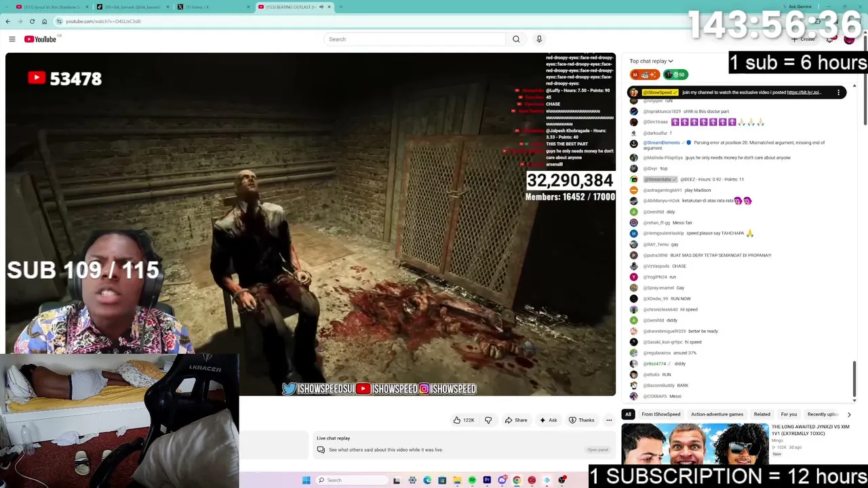Go to YouTube home via logo

41,39
